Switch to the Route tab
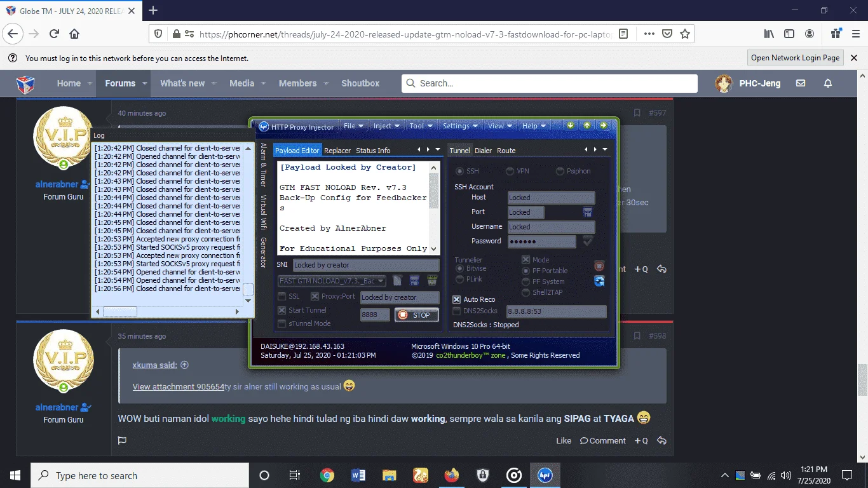Screen dimensions: 868x488 pyautogui.click(x=506, y=151)
